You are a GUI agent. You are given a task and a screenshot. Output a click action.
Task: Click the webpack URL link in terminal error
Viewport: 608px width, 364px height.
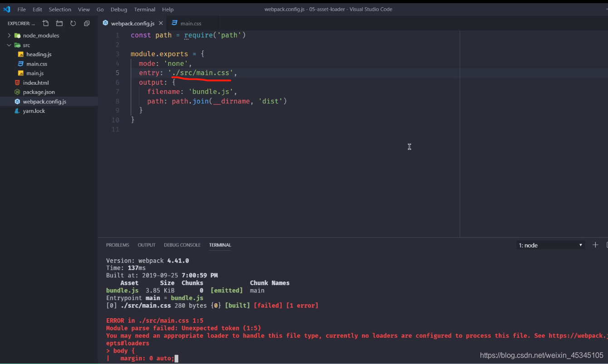[x=578, y=336]
